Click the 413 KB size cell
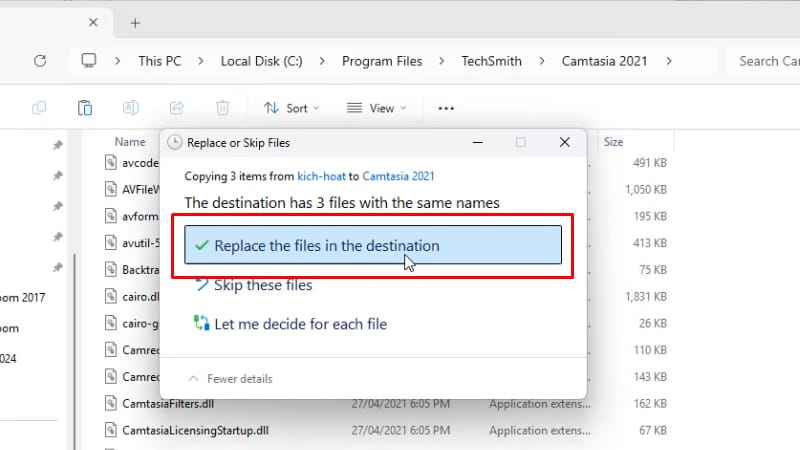 [650, 243]
